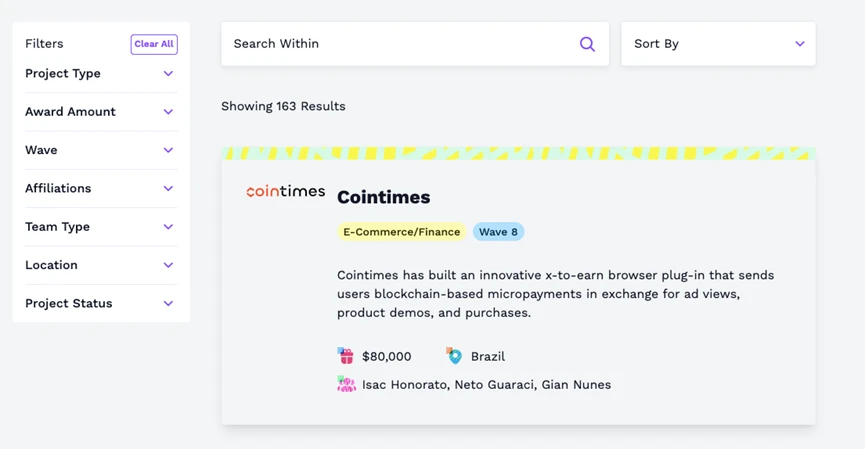865x449 pixels.
Task: Open the Team Type filter chevron
Action: coord(168,227)
